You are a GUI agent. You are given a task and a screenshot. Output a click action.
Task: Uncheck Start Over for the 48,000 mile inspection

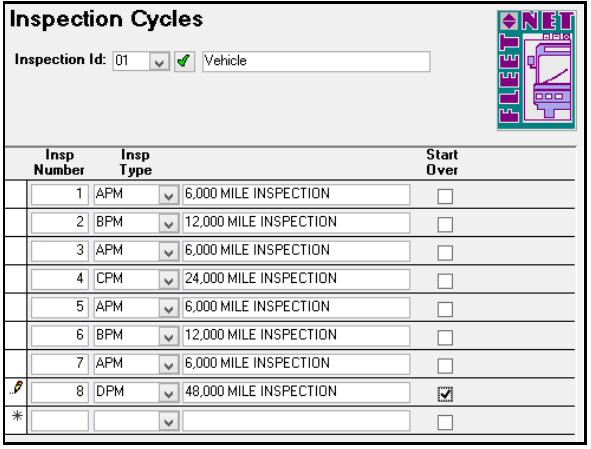445,394
